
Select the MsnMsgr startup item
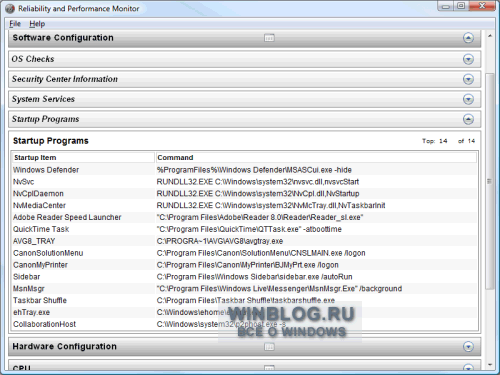(29, 289)
